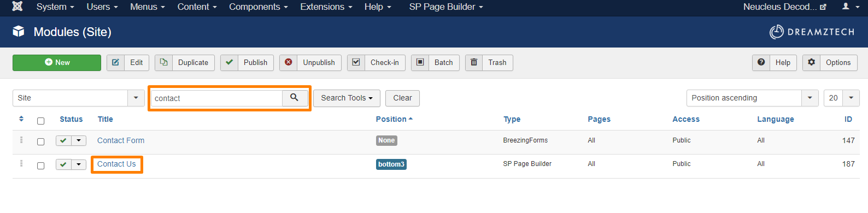Viewport: 868px width, 213px height.
Task: Open the user account icon menu
Action: pos(849,7)
